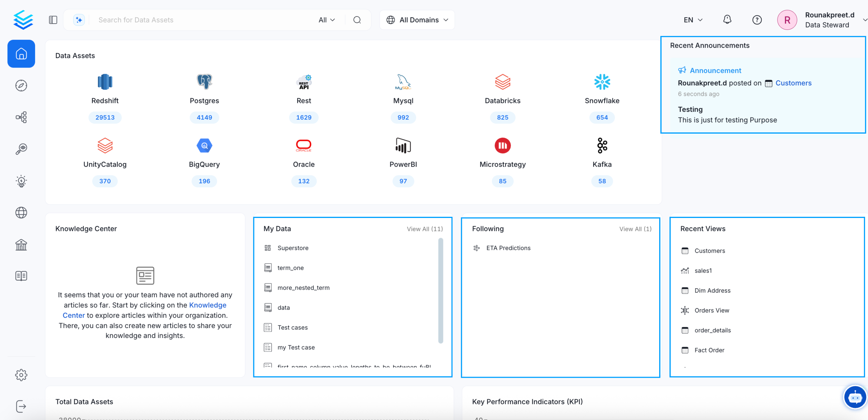Toggle the sidebar collapse icon
Screen dimensions: 868x420
coord(53,20)
